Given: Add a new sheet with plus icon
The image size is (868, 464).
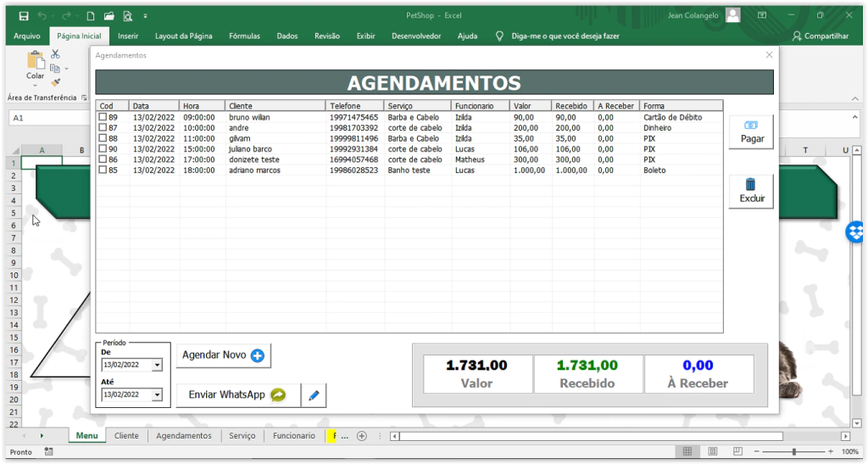Looking at the screenshot, I should click(x=362, y=436).
